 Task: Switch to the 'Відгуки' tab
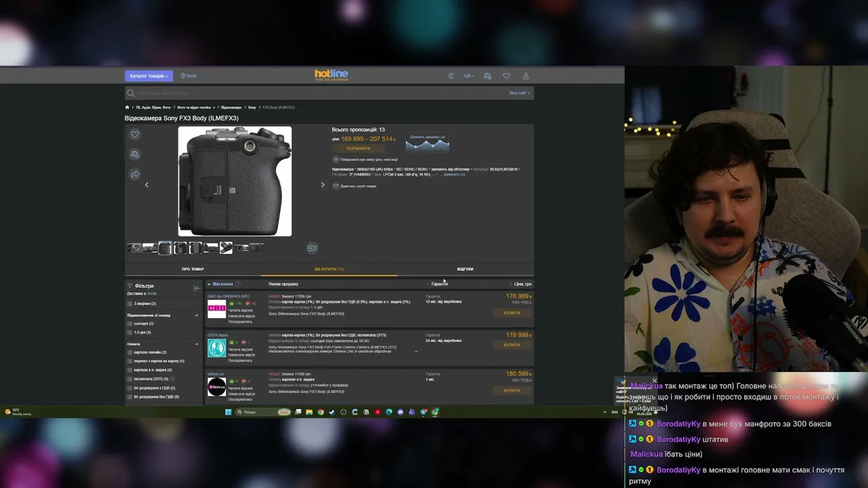pos(465,269)
